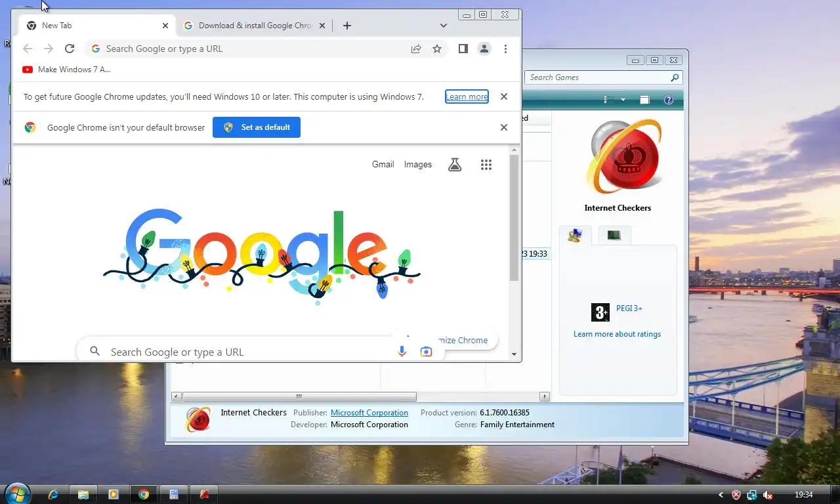Open the Search Labs flask icon
The height and width of the screenshot is (504, 840).
click(x=455, y=165)
